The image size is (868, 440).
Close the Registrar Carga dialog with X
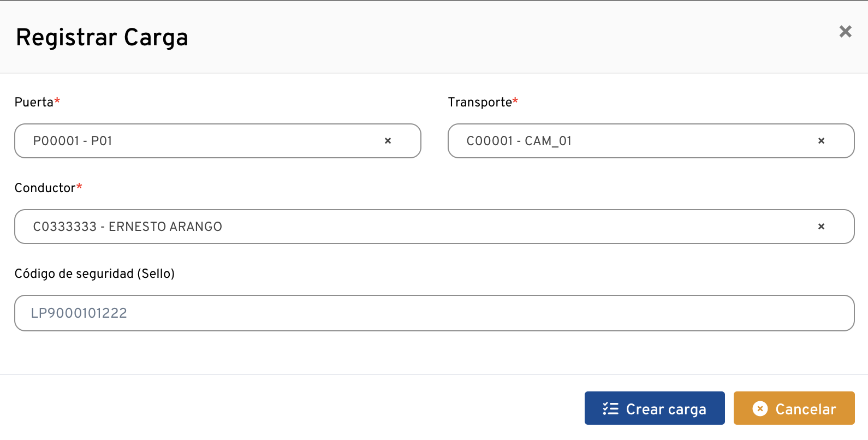[x=845, y=32]
